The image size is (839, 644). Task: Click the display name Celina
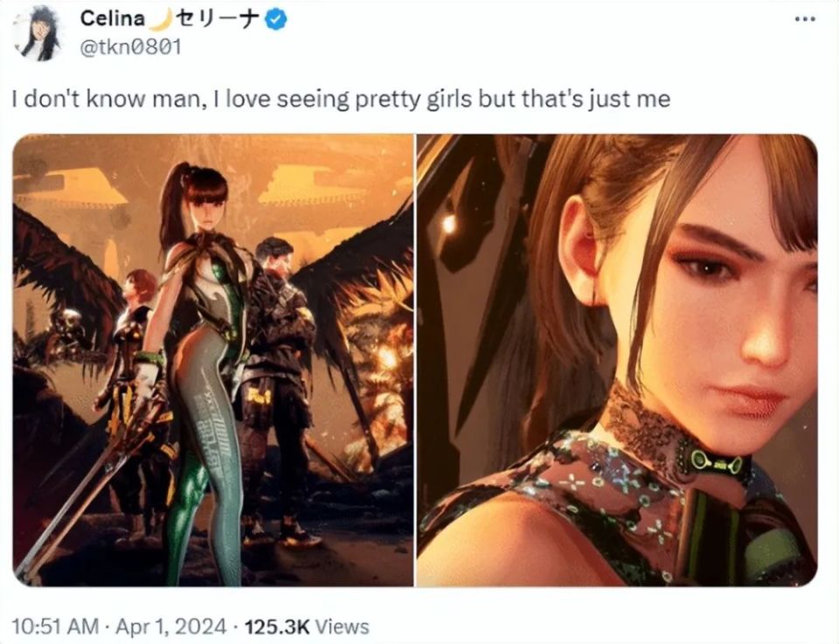pos(112,18)
